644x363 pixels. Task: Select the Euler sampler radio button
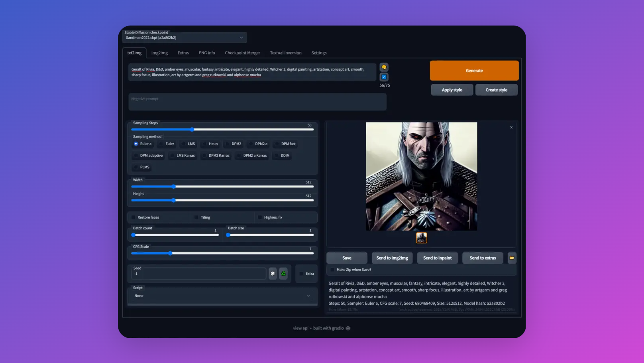pyautogui.click(x=167, y=144)
